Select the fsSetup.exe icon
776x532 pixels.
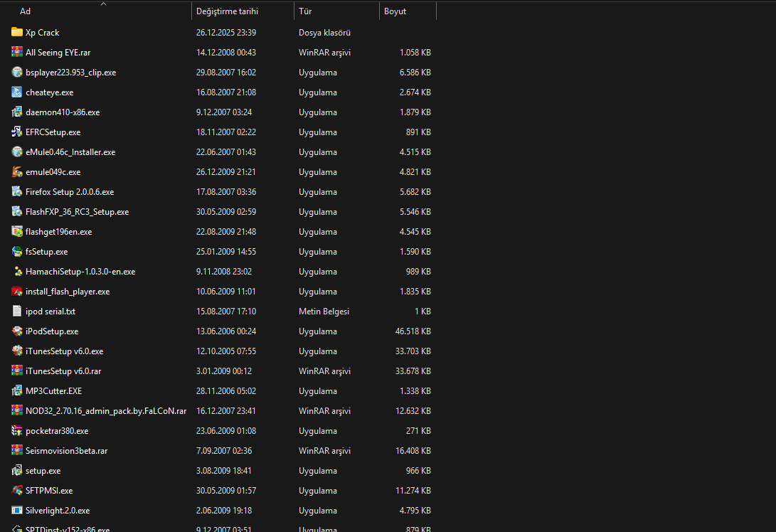17,251
